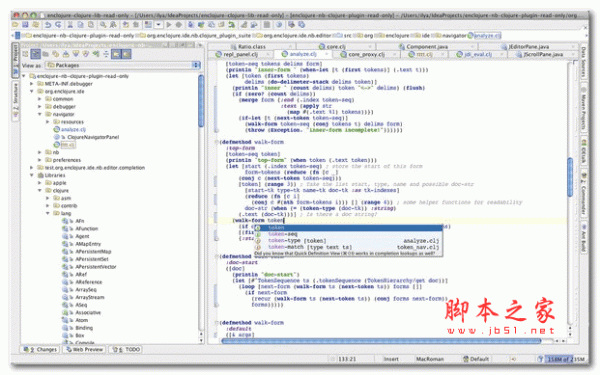Viewport: 600px width, 375px height.
Task: Expand the common folder node
Action: point(39,99)
